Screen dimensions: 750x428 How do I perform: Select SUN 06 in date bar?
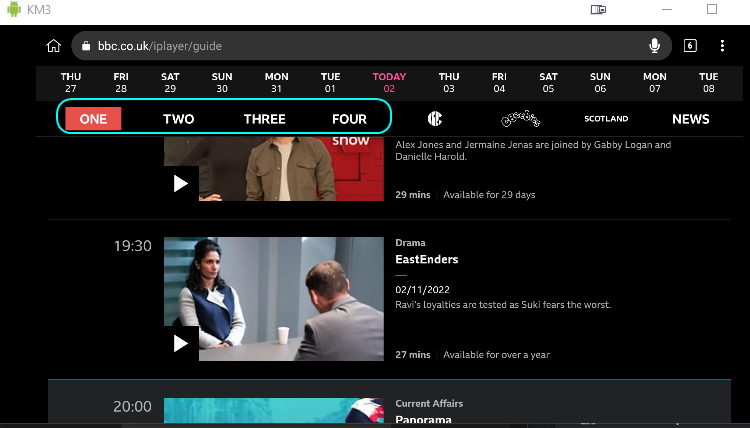tap(600, 82)
